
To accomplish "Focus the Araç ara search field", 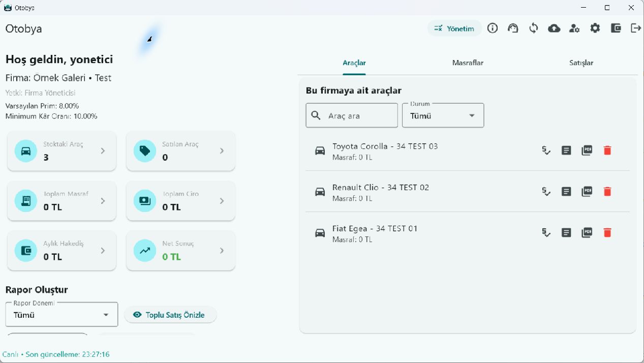I will point(352,115).
